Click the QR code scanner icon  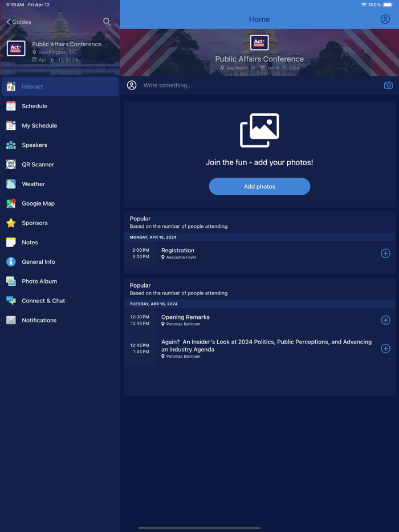click(11, 165)
